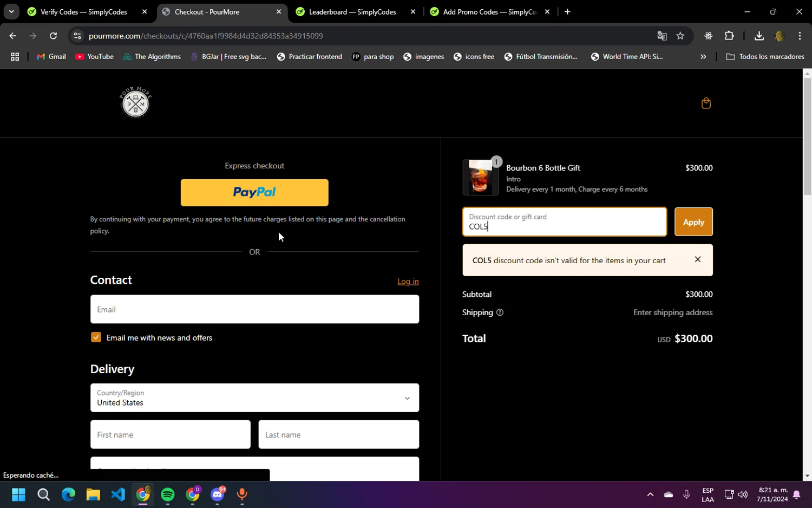
Task: Open the Chrome profile avatar
Action: [x=780, y=36]
